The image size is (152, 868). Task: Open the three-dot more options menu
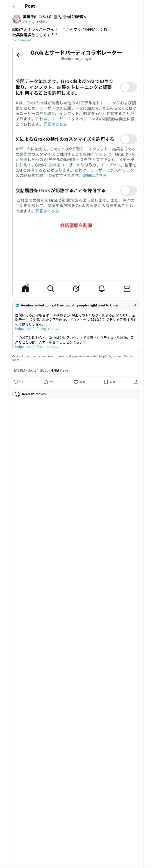click(138, 17)
